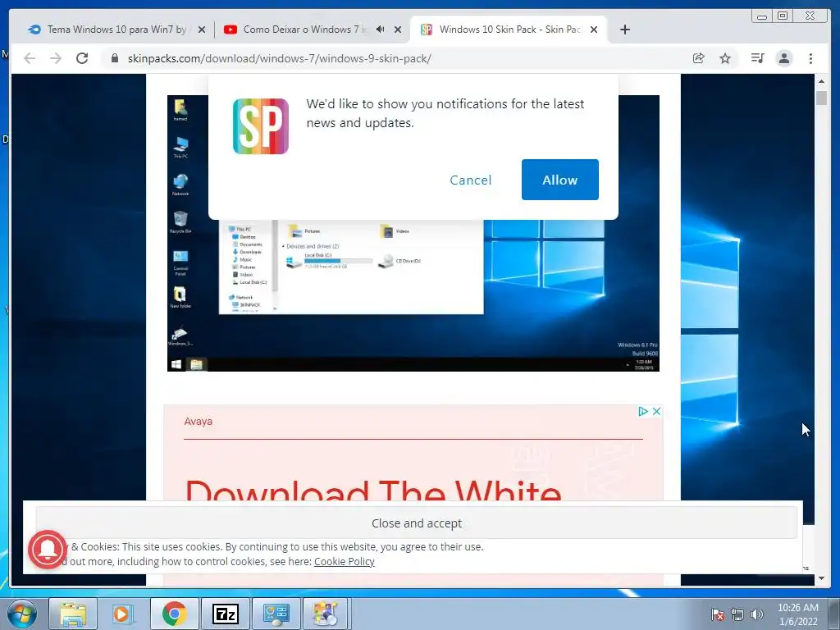Open AdChoices info on the Avaya ad
840x630 pixels.
(x=643, y=411)
